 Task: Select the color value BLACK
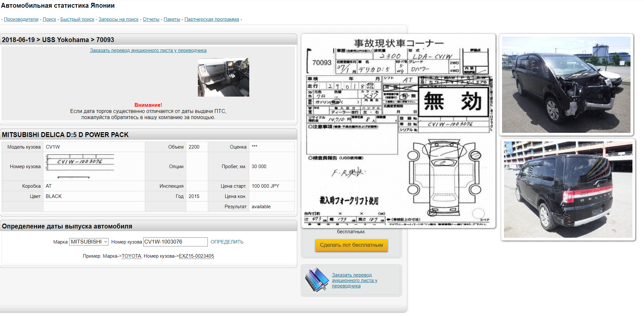(x=54, y=196)
